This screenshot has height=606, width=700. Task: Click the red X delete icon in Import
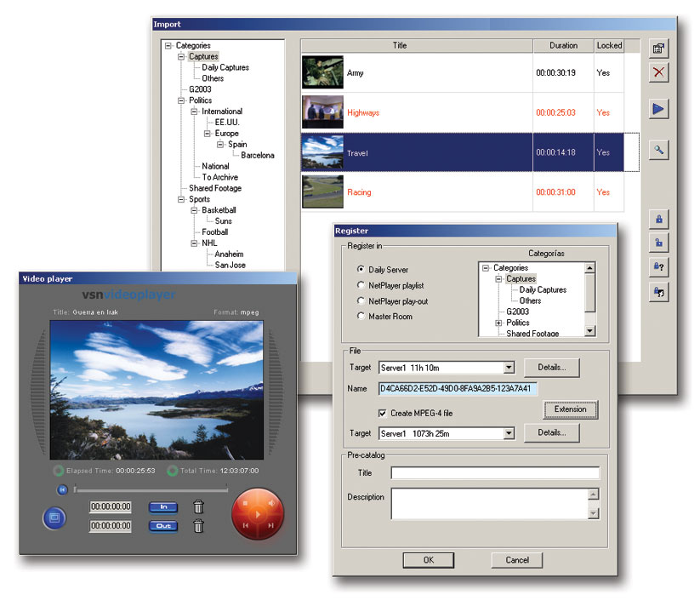click(658, 73)
